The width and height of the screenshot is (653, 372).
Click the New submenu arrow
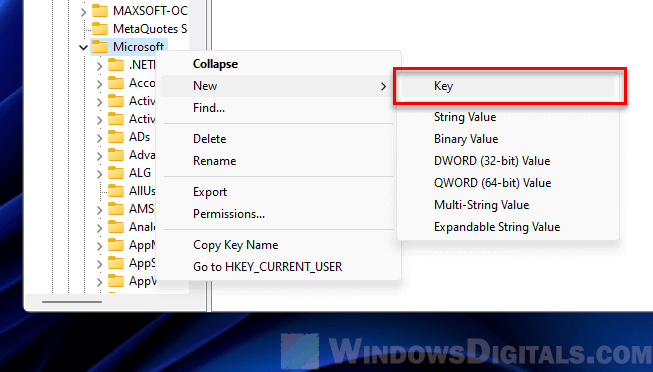tap(383, 86)
